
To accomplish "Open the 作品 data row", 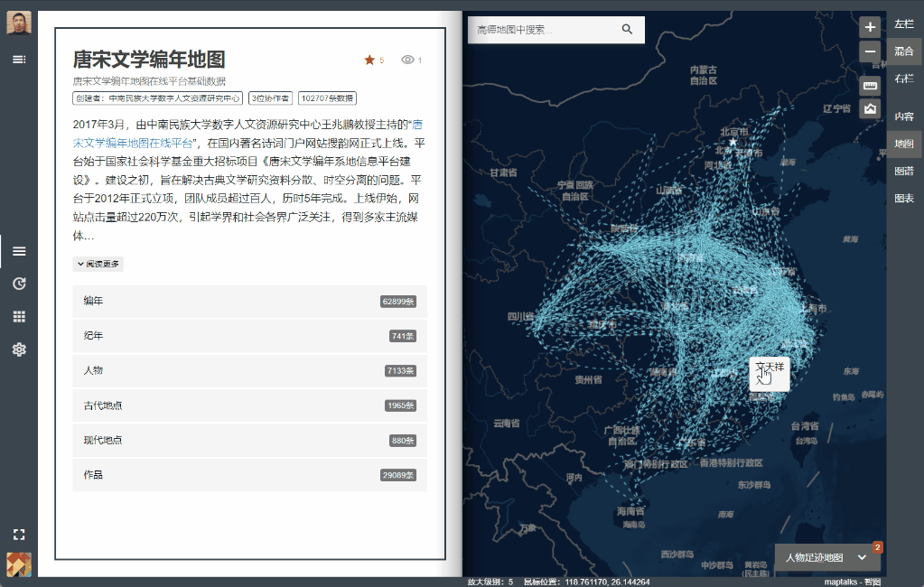I will [x=250, y=475].
